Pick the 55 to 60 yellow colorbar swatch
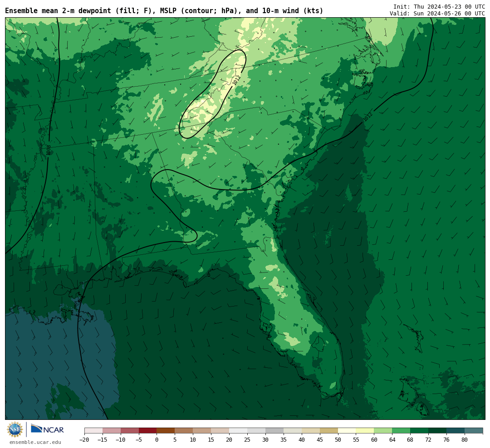490x448 pixels. pyautogui.click(x=365, y=431)
